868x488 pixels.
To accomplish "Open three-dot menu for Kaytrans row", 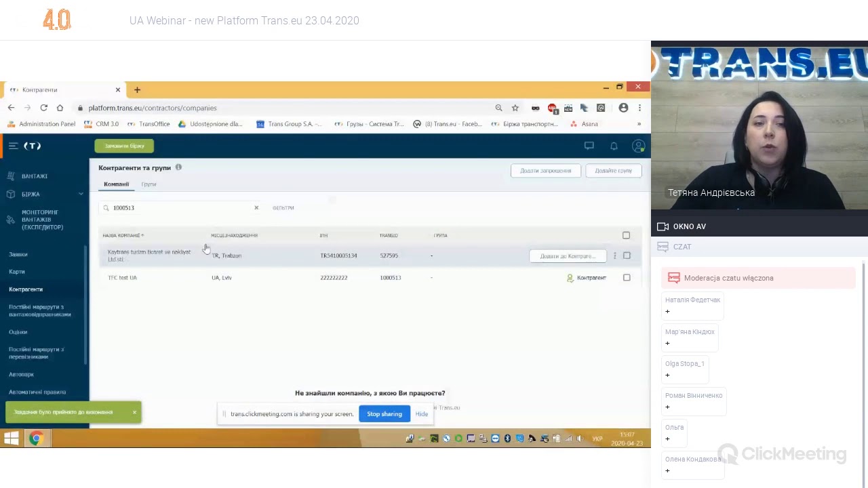I will pyautogui.click(x=614, y=256).
